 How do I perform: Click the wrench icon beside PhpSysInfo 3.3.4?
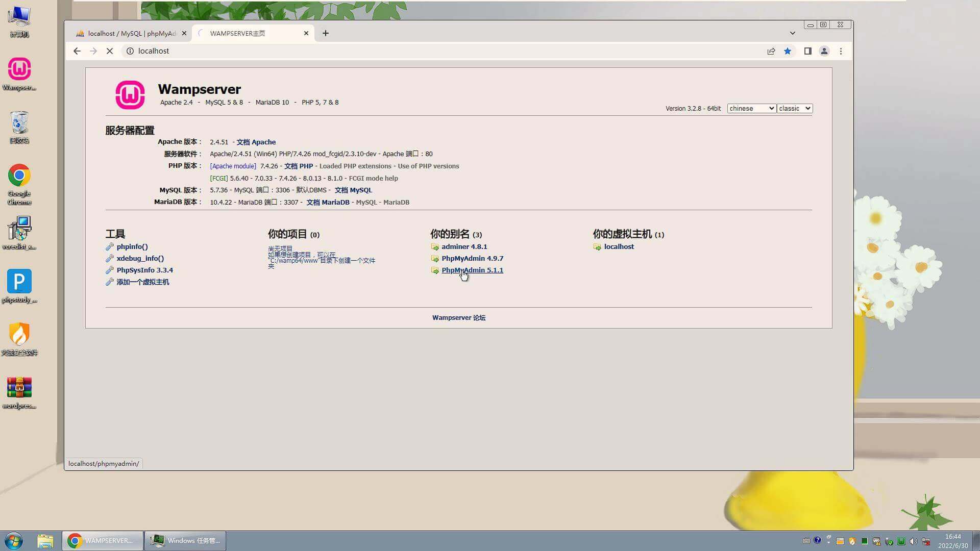pos(110,270)
